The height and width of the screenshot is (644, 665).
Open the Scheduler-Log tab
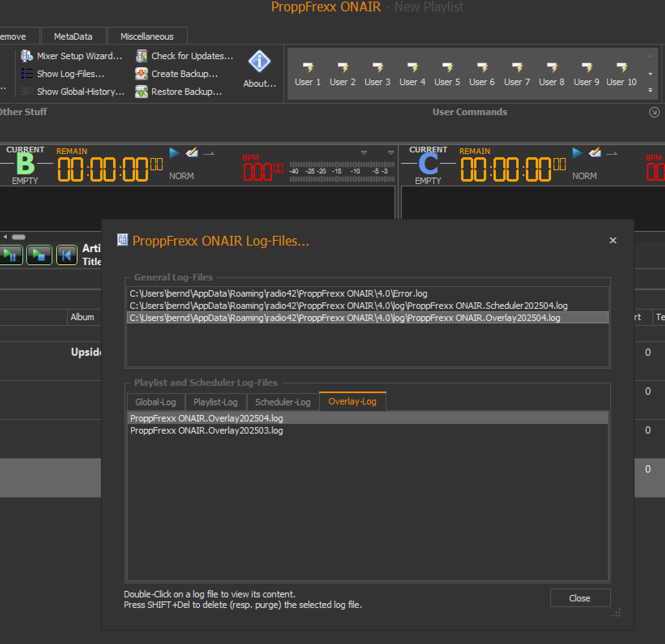coord(283,402)
